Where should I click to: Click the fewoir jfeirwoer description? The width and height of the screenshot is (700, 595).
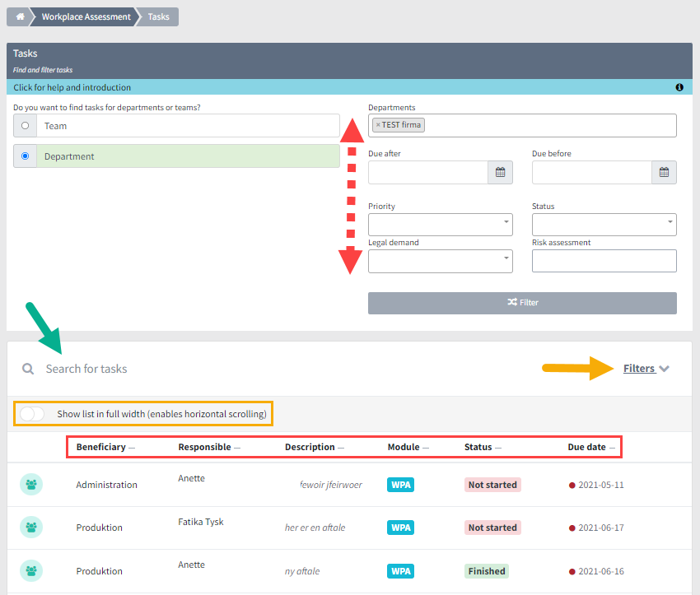pos(331,485)
